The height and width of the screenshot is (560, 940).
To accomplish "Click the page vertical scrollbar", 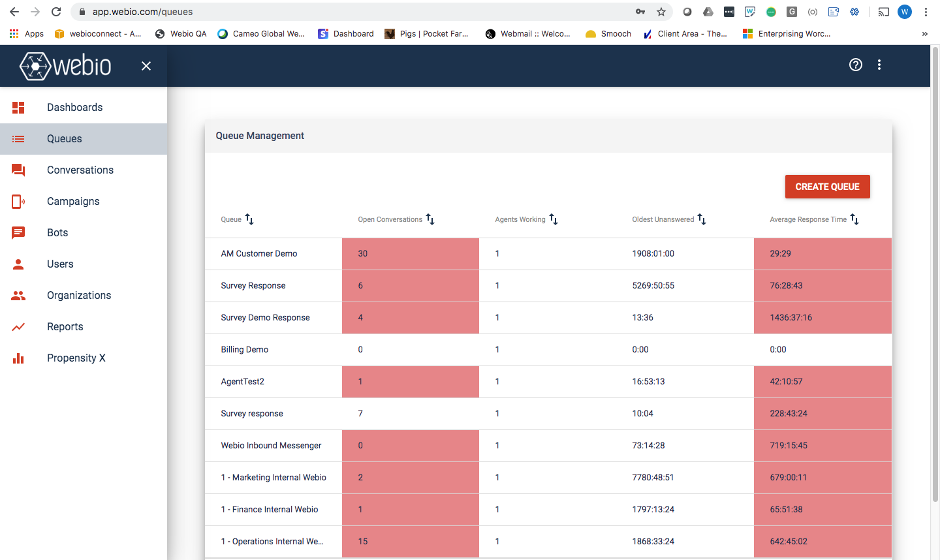I will (x=935, y=274).
